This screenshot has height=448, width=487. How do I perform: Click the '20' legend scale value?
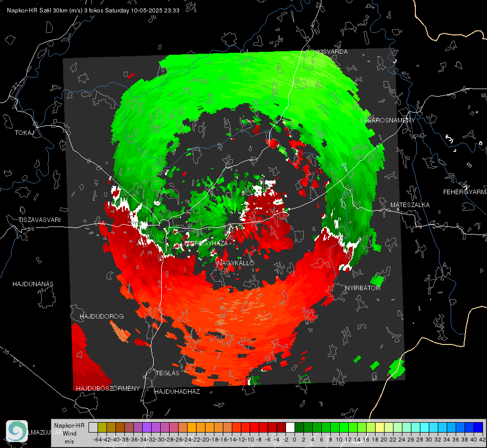pos(384,440)
